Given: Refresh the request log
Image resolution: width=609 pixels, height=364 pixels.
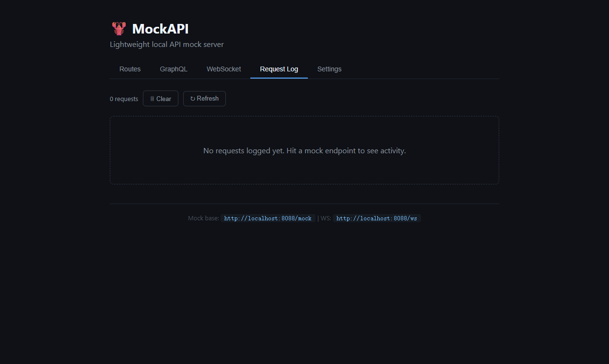Looking at the screenshot, I should (204, 98).
